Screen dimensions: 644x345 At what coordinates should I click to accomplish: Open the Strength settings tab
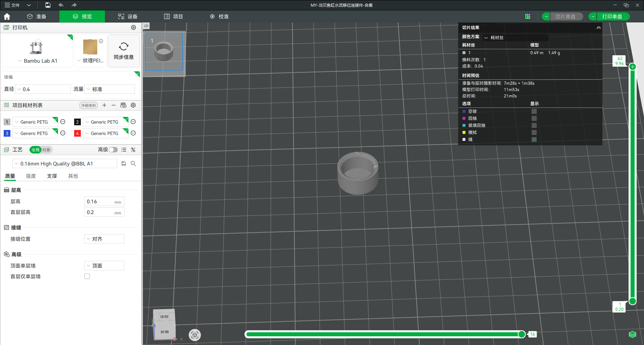click(31, 176)
